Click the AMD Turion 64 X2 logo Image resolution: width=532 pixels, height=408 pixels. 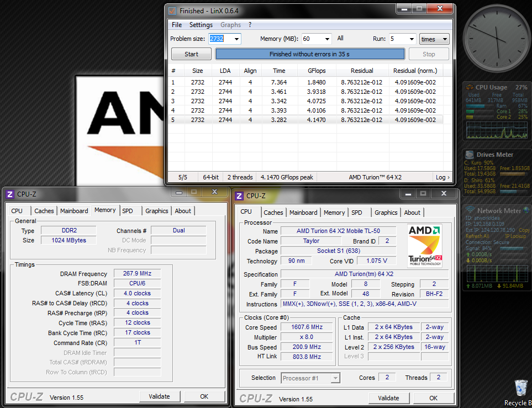[424, 246]
